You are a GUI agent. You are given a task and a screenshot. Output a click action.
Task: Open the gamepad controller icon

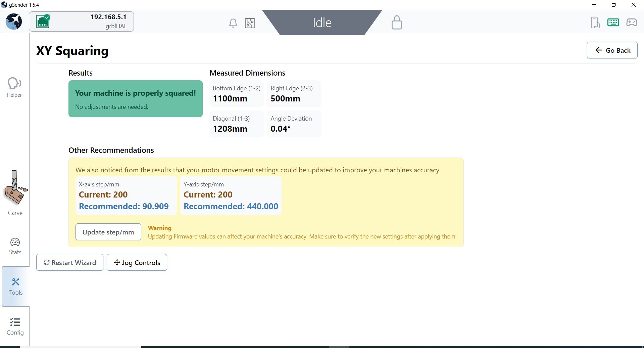631,23
